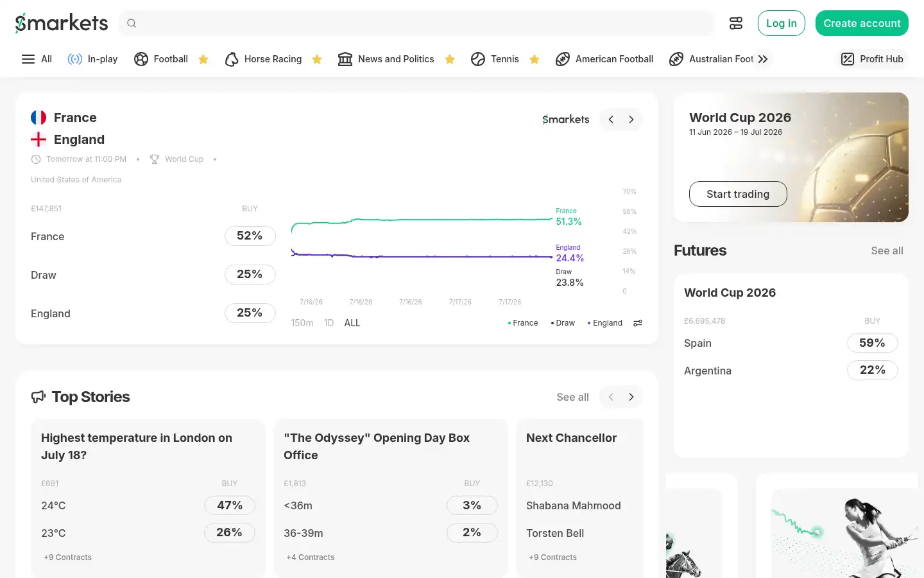Show +9 Contracts under London temperature
The width and height of the screenshot is (924, 578).
point(67,557)
